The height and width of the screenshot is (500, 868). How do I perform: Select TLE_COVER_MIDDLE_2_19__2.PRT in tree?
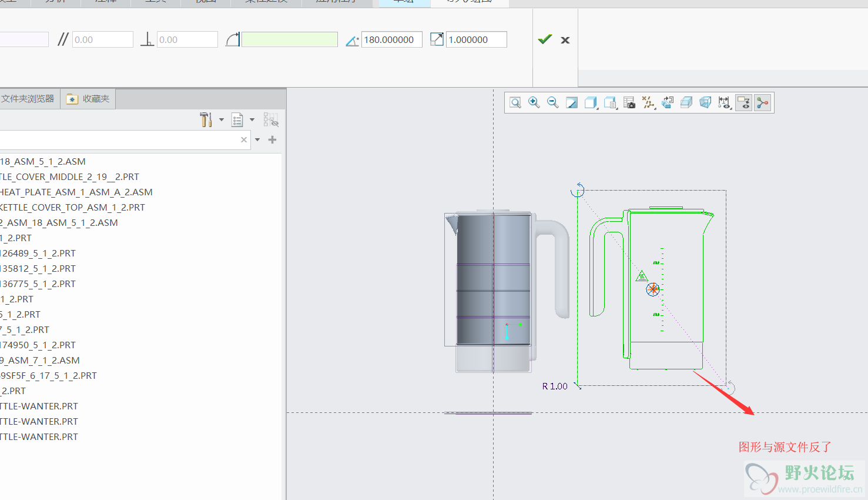point(69,176)
